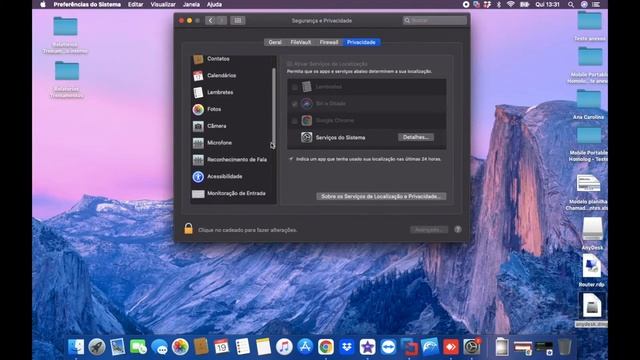Screen dimensions: 640x360
Task: Open Music app in the Dock
Action: tap(284, 347)
